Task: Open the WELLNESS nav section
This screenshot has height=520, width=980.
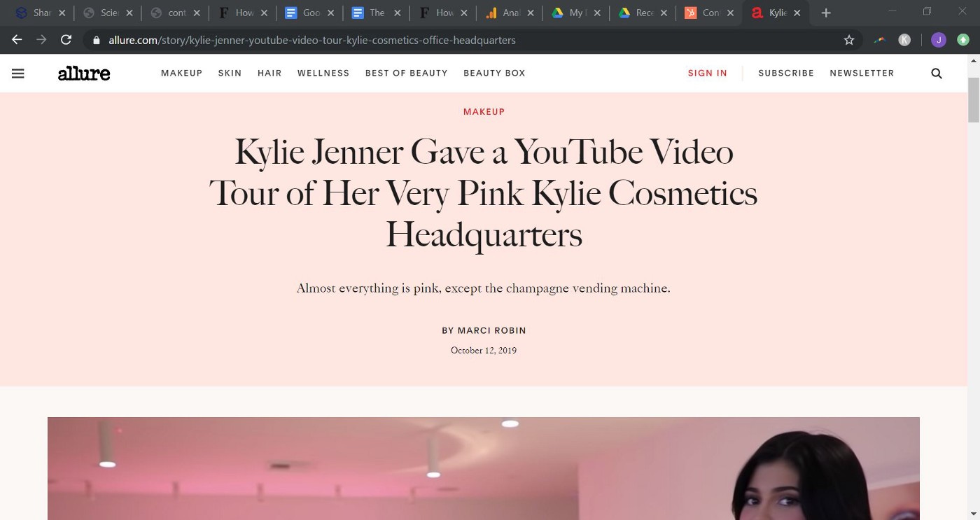Action: pyautogui.click(x=323, y=73)
